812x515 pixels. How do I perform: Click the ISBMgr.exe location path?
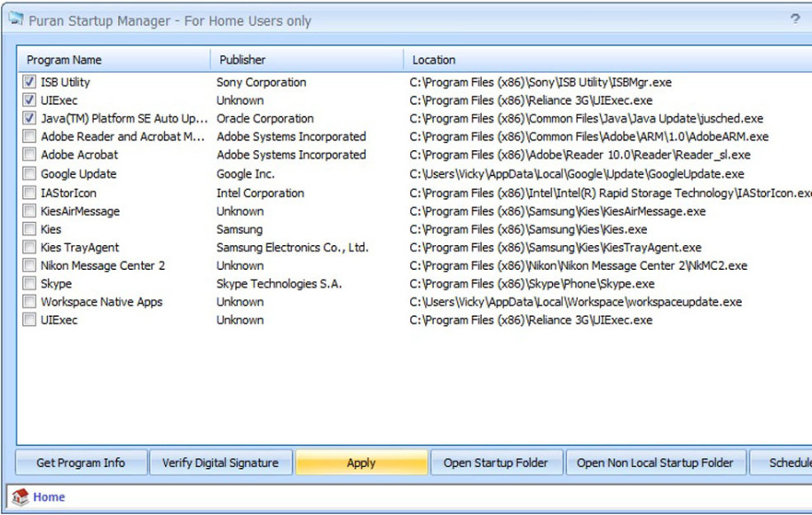tap(540, 82)
